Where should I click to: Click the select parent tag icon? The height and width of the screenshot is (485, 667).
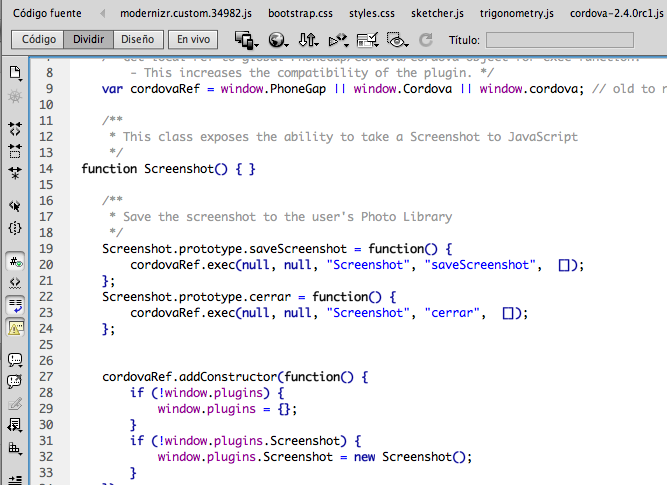[15, 206]
